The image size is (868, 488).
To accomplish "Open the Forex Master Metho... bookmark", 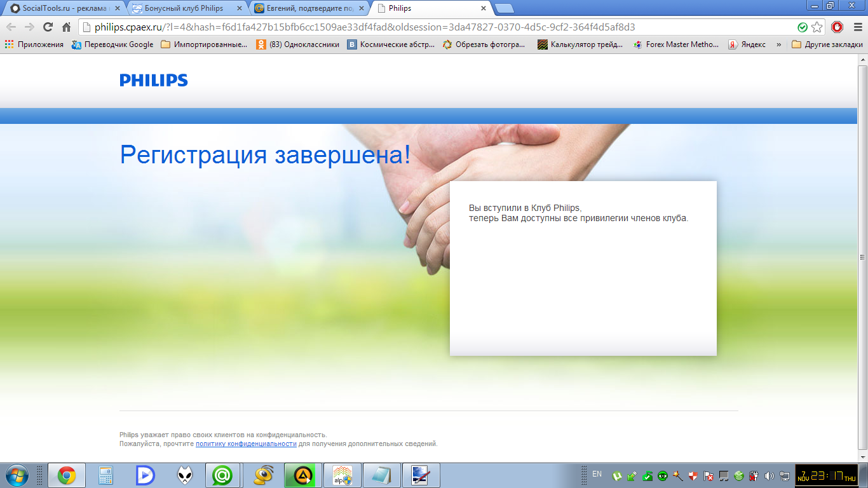I will pos(676,44).
